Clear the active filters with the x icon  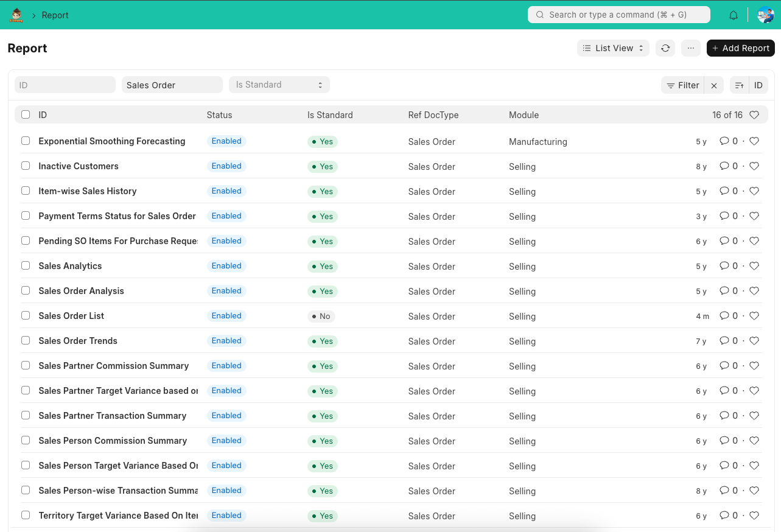coord(713,85)
